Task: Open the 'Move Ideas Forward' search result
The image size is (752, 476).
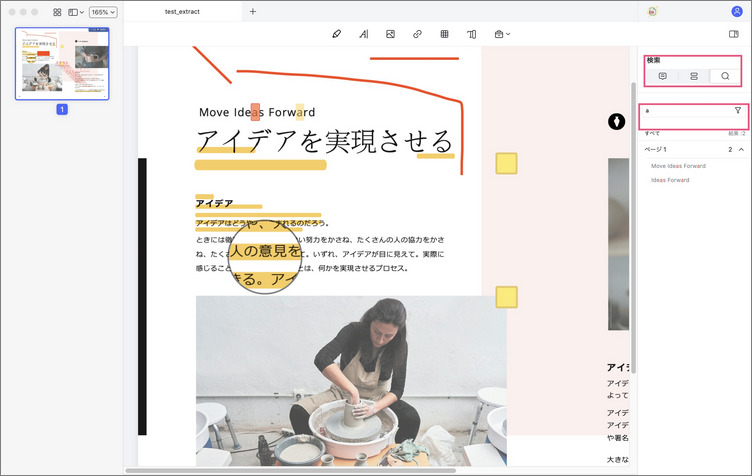Action: point(678,166)
